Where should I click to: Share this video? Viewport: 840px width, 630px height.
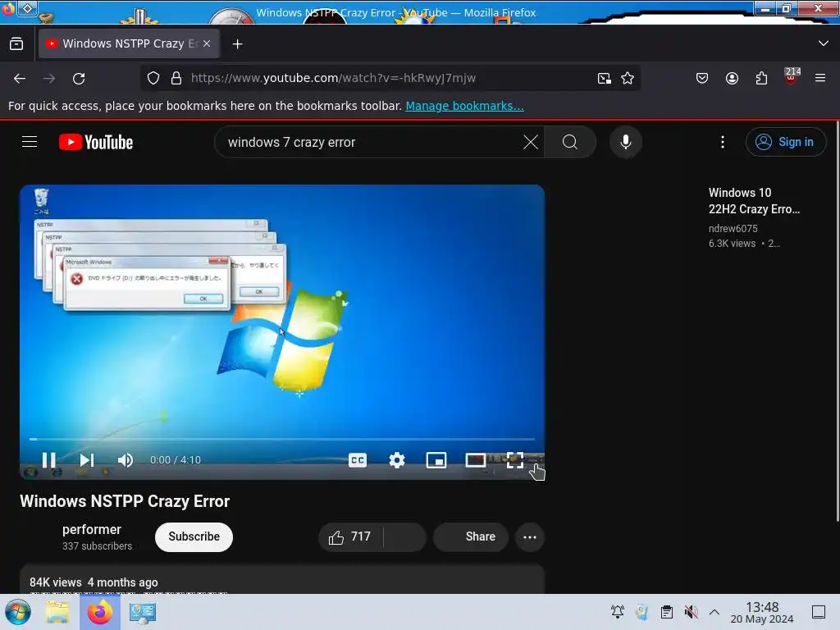tap(471, 536)
